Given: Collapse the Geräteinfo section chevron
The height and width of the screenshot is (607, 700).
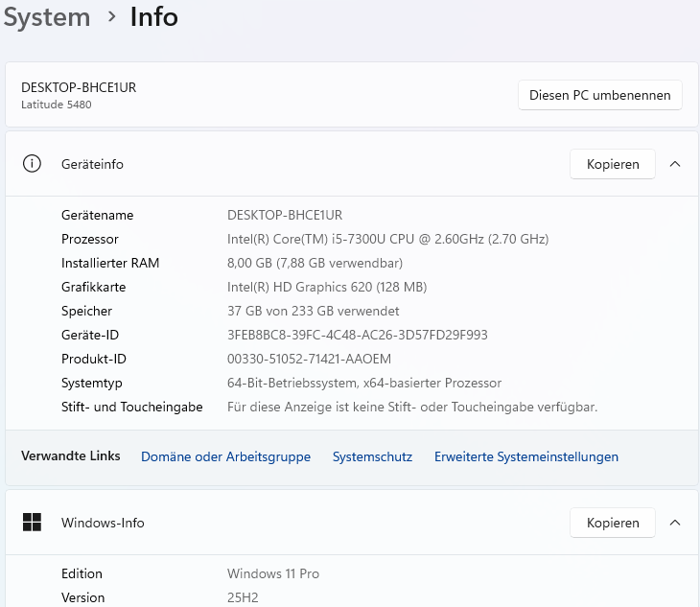Looking at the screenshot, I should click(675, 164).
